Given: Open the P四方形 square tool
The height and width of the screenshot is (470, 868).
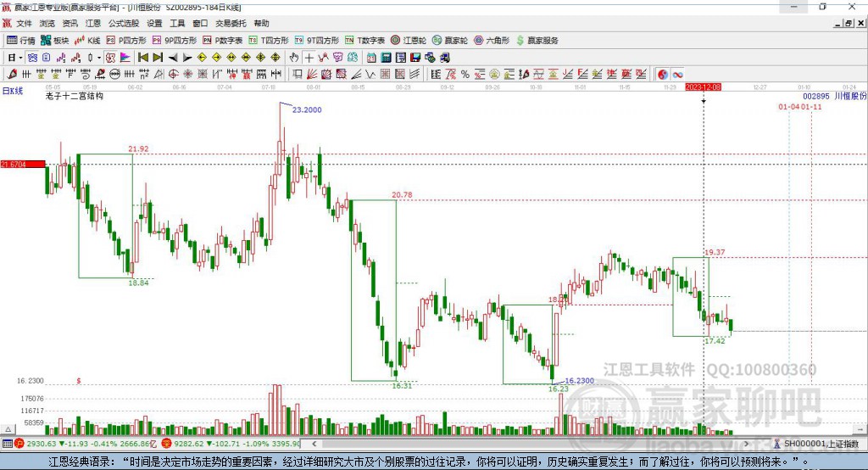Looking at the screenshot, I should [x=126, y=41].
